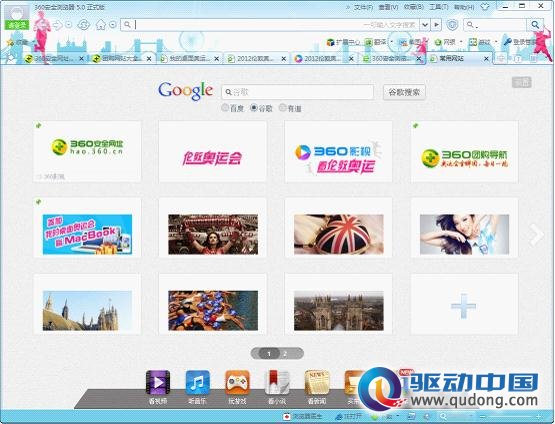Viewport: 555px width, 424px height.
Task: Open the MacBook promotion tile
Action: click(87, 228)
